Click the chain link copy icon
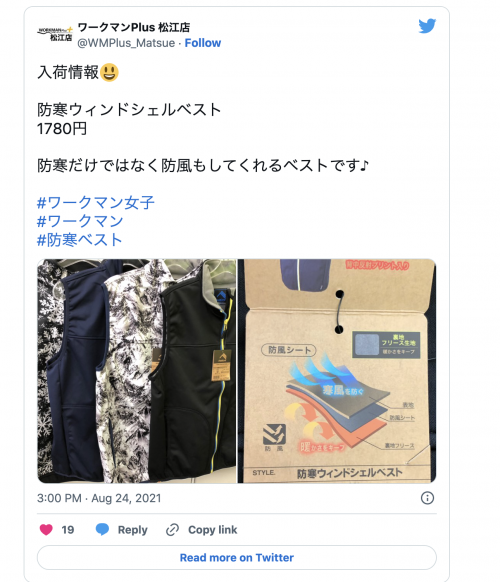Screen dimensions: 500x582 pos(172,530)
